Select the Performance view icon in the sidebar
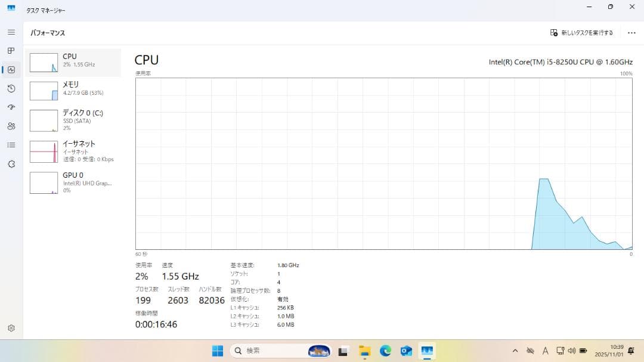The image size is (644, 362). 11,70
